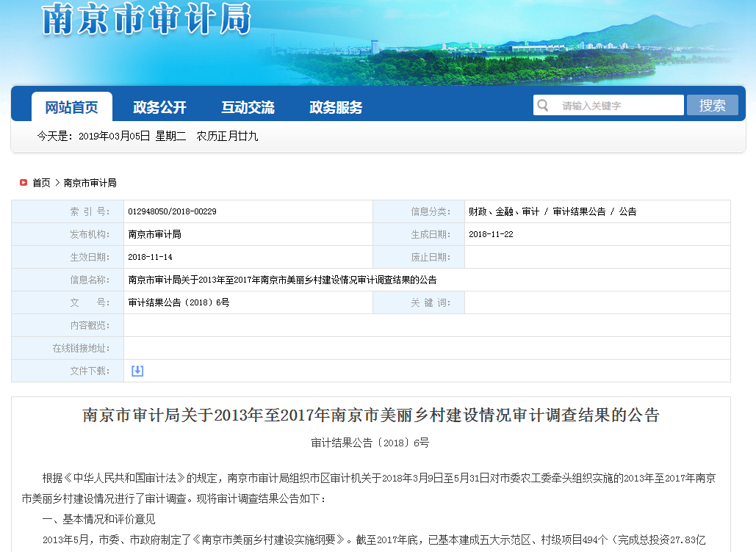The width and height of the screenshot is (756, 552).
Task: Open the 南京市审计局 breadcrumb link
Action: [x=90, y=183]
